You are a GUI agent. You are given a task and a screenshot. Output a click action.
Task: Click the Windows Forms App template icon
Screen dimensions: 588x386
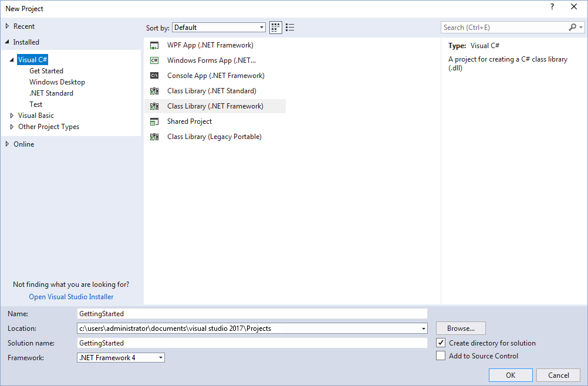coord(154,60)
